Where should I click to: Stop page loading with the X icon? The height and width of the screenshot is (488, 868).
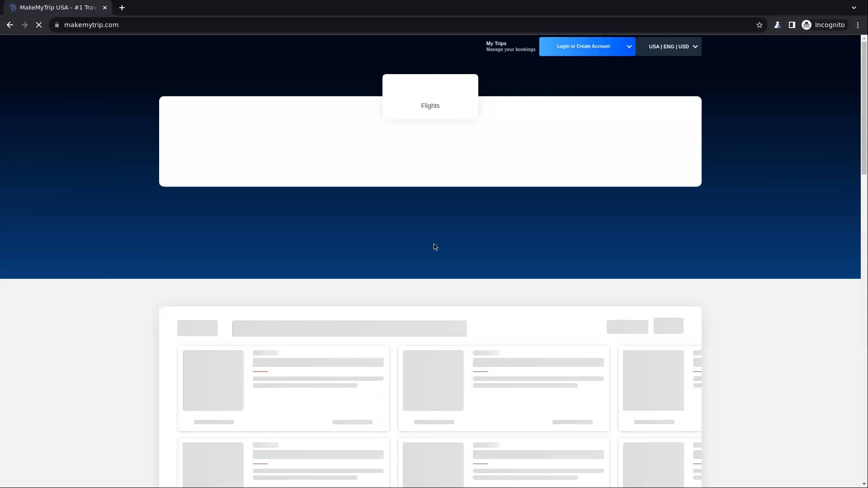tap(39, 25)
